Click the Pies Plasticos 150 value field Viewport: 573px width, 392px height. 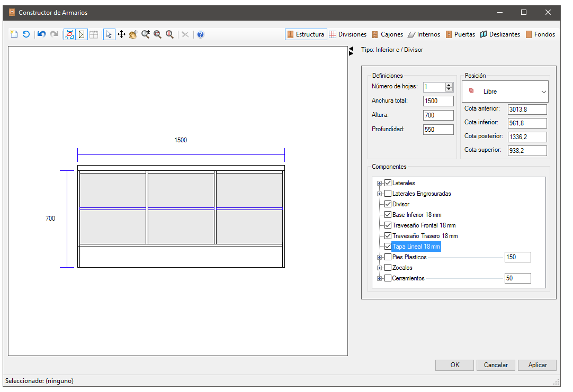click(518, 257)
